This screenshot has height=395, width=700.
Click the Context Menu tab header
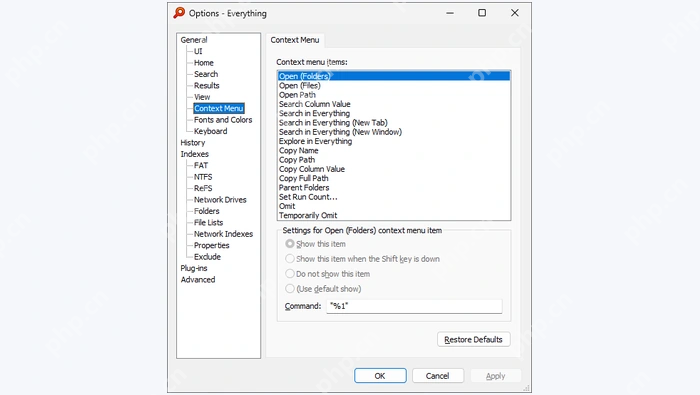[295, 40]
